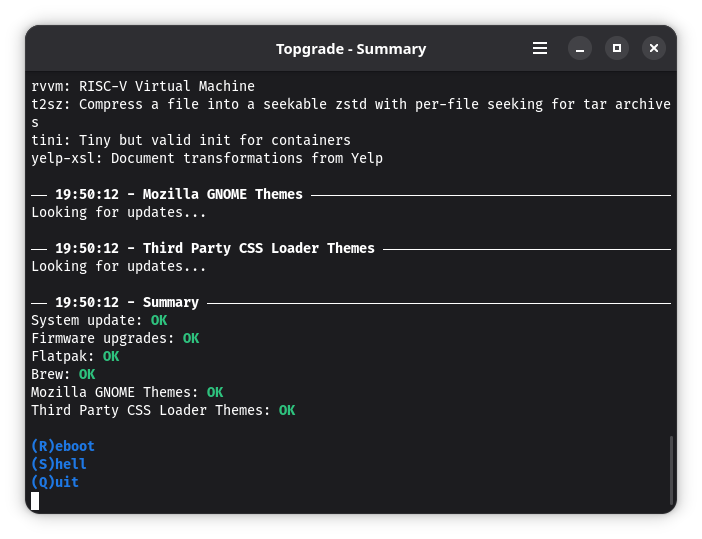Click the OK status beside Mozilla GNOME Themes
Image resolution: width=702 pixels, height=539 pixels.
(x=215, y=392)
